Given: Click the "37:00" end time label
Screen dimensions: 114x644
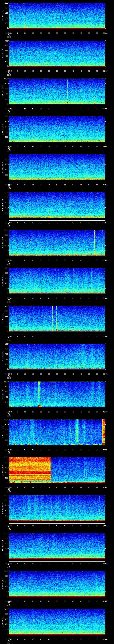Looking at the screenshot, I should pyautogui.click(x=105, y=298).
